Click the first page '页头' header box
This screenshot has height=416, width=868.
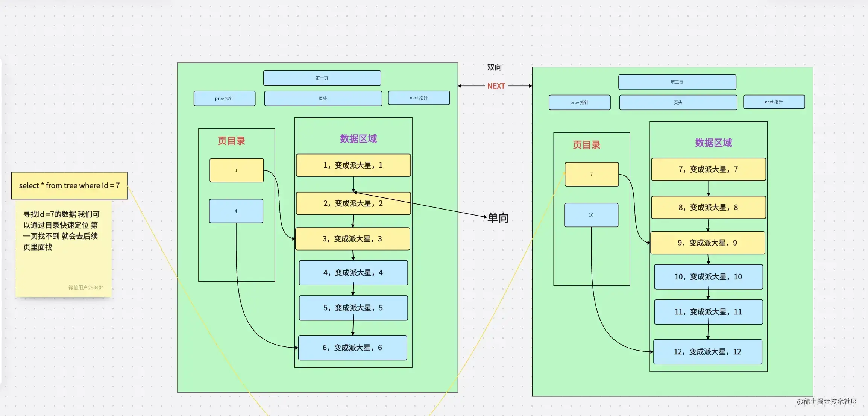point(323,98)
